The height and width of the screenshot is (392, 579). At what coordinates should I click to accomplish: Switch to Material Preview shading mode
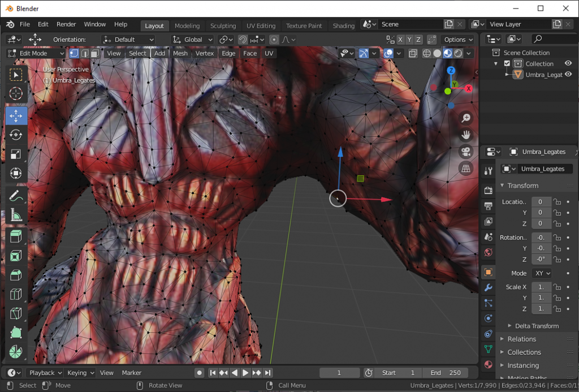(447, 53)
